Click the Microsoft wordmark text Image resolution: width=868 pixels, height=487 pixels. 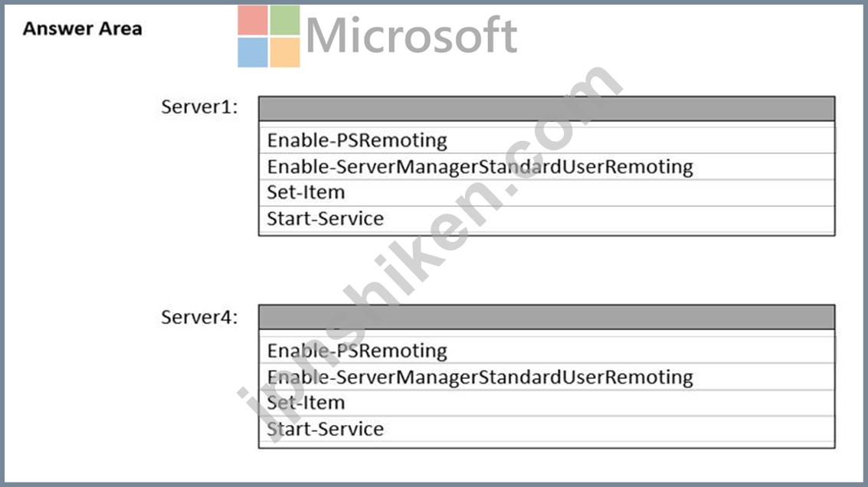(x=411, y=36)
